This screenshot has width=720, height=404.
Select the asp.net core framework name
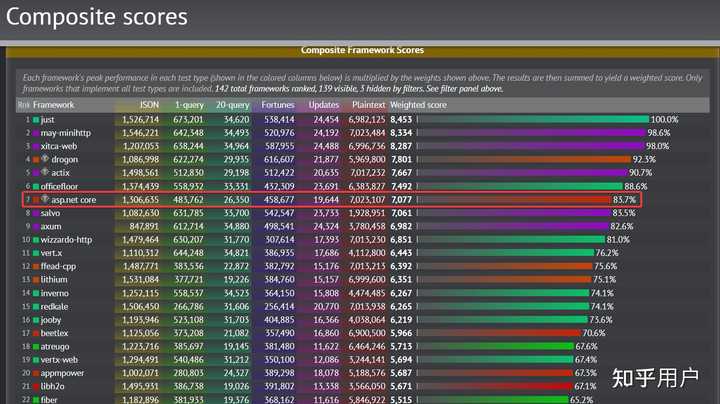pos(73,200)
